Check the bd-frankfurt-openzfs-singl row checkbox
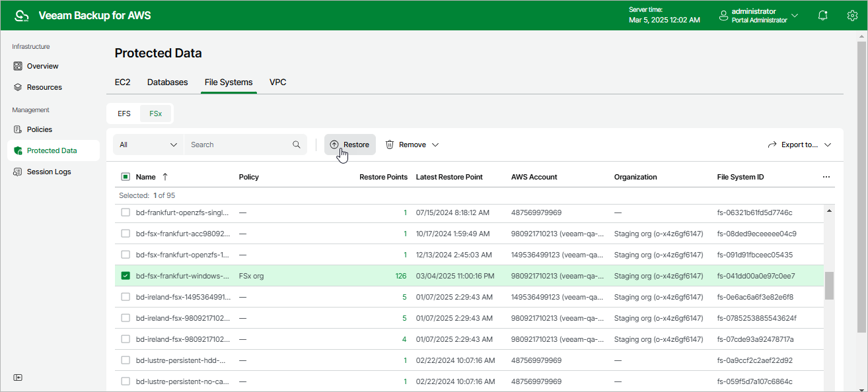868x392 pixels. click(125, 212)
